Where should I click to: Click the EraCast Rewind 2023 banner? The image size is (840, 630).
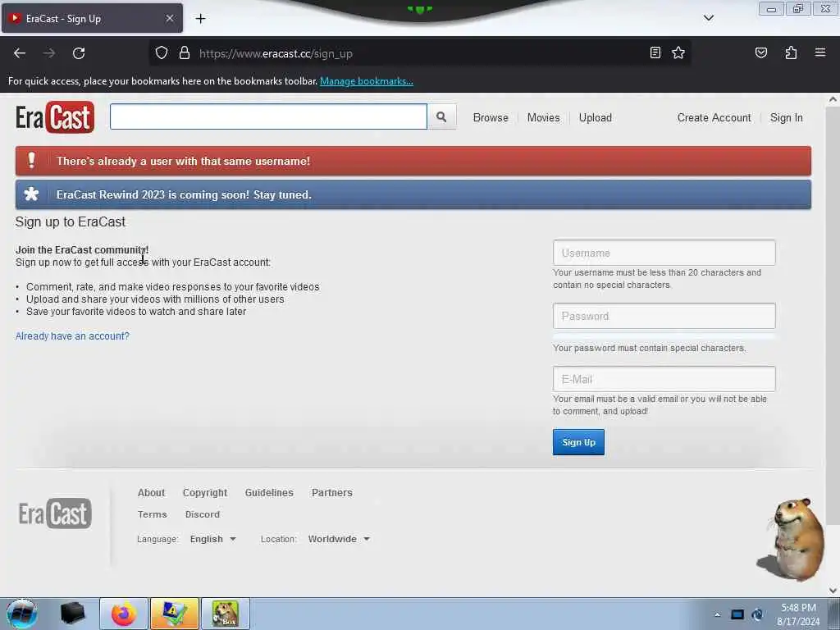pyautogui.click(x=413, y=194)
